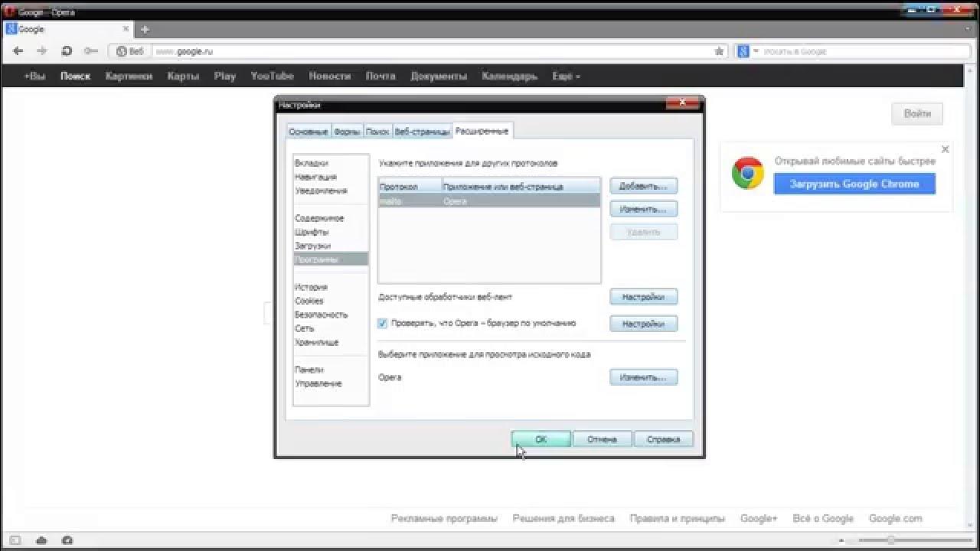Click the 'Искать в Google' search field
The height and width of the screenshot is (551, 980).
pyautogui.click(x=863, y=51)
